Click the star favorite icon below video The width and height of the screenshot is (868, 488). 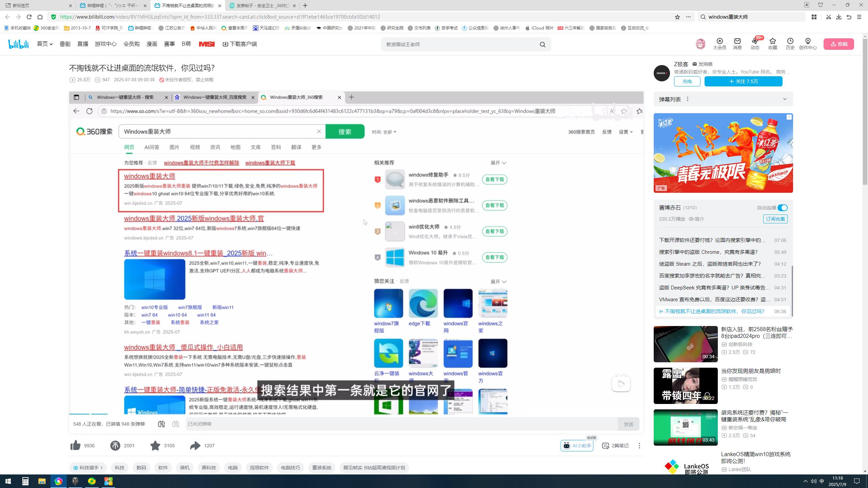[x=155, y=445]
